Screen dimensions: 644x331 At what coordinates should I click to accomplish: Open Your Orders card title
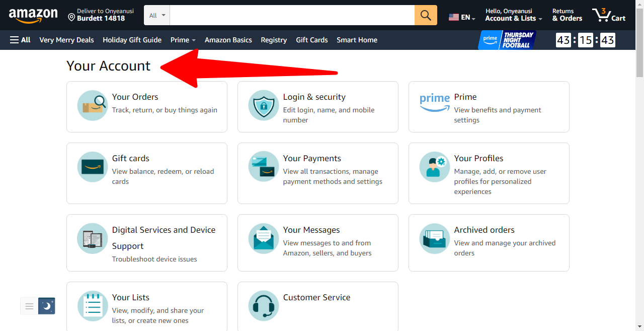135,97
